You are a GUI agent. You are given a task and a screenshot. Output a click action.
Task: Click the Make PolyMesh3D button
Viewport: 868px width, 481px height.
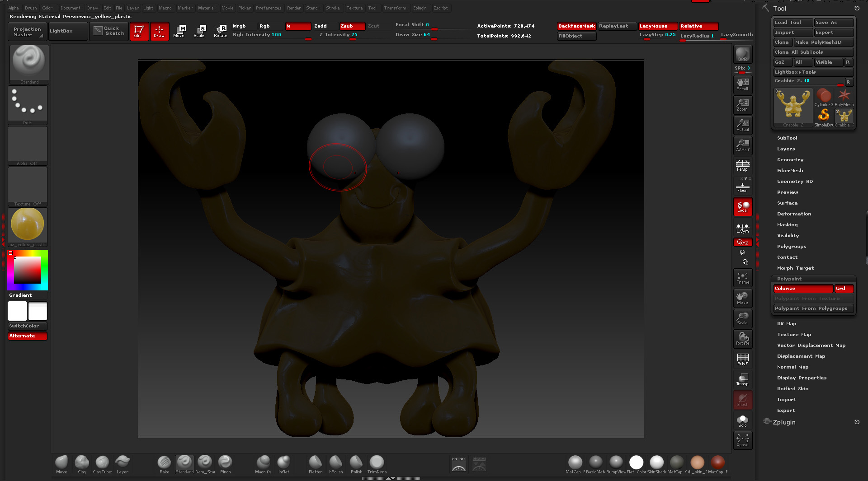click(824, 42)
